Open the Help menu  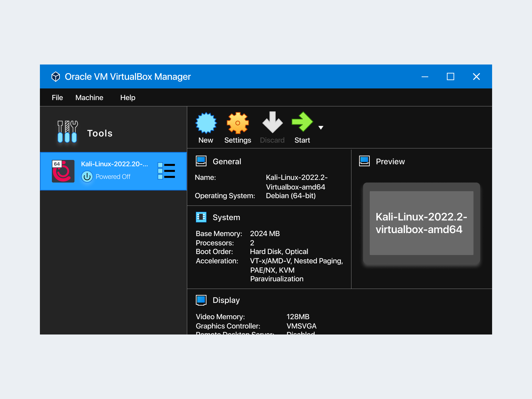pyautogui.click(x=128, y=97)
